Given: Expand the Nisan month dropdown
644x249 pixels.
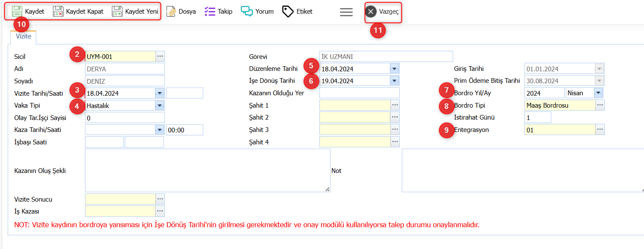Looking at the screenshot, I should [x=598, y=93].
